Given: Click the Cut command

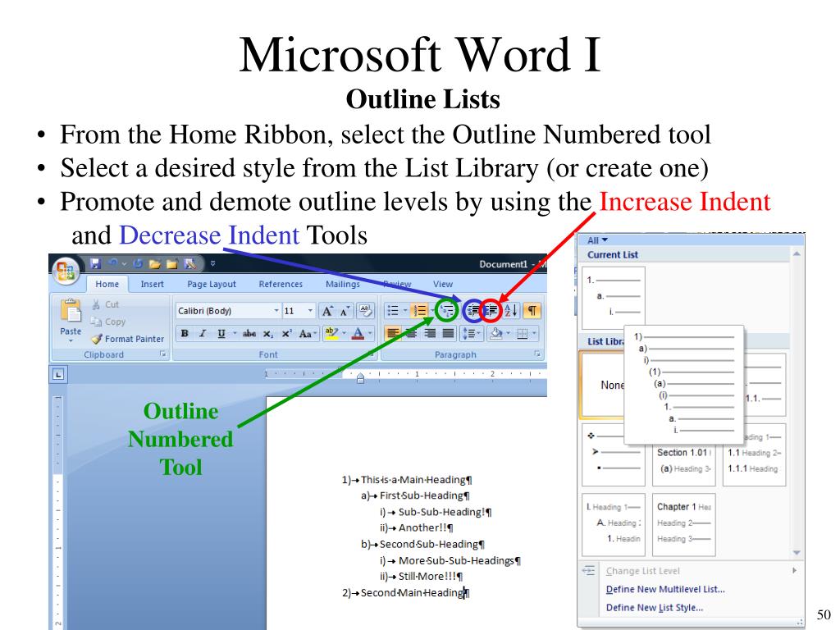Looking at the screenshot, I should [106, 304].
